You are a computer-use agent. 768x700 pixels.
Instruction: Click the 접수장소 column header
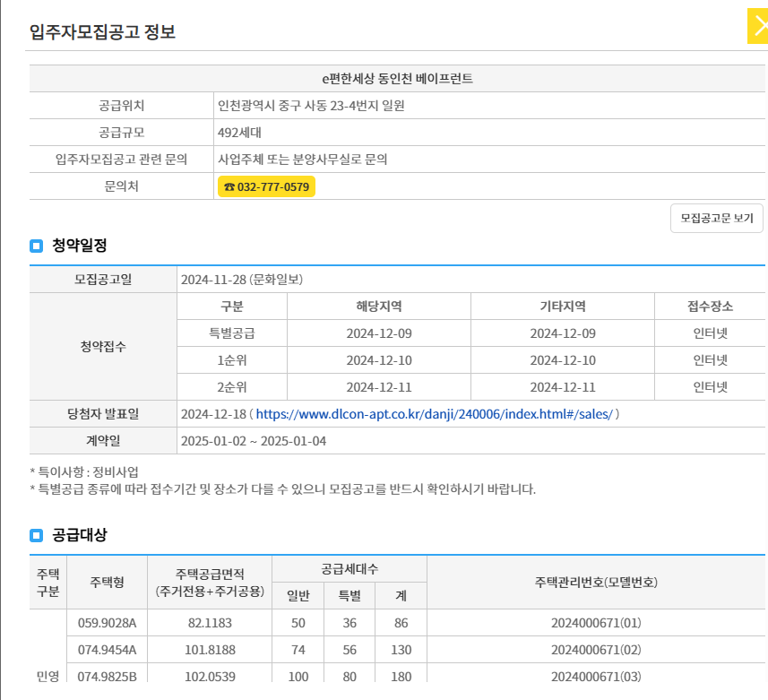coord(711,307)
